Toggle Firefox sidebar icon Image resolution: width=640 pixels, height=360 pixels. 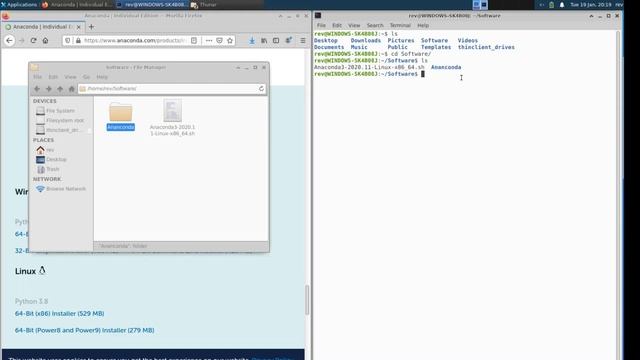[276, 40]
